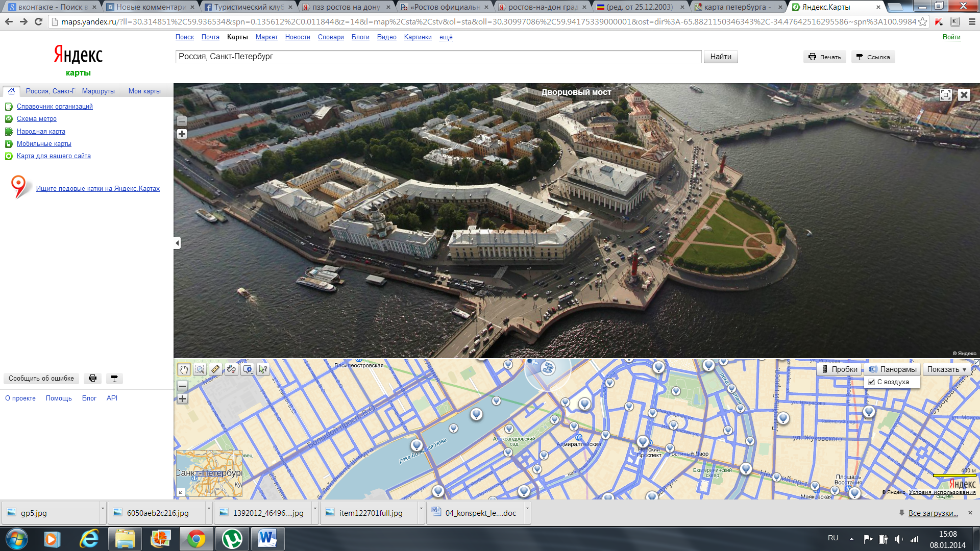The width and height of the screenshot is (980, 551).
Task: Open the Chrome menu hamburger icon
Action: (971, 22)
